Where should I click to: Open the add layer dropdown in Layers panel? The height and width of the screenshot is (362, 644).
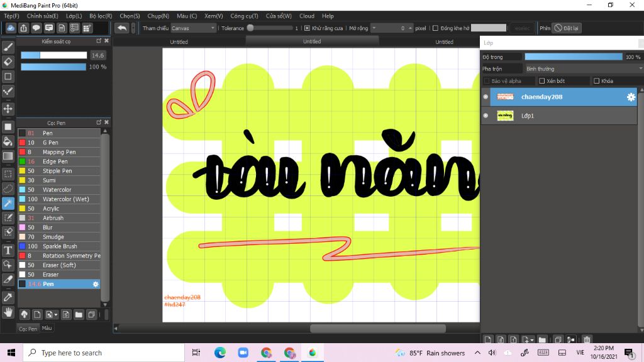pos(528,339)
